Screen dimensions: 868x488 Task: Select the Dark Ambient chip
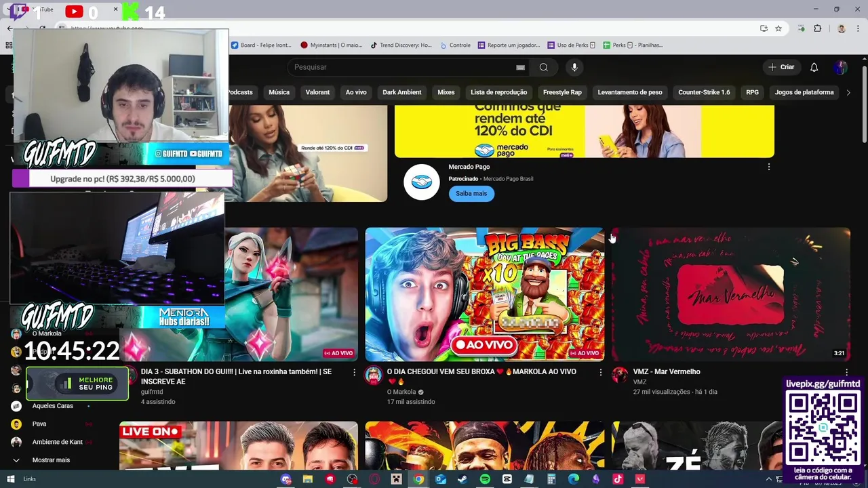[401, 92]
